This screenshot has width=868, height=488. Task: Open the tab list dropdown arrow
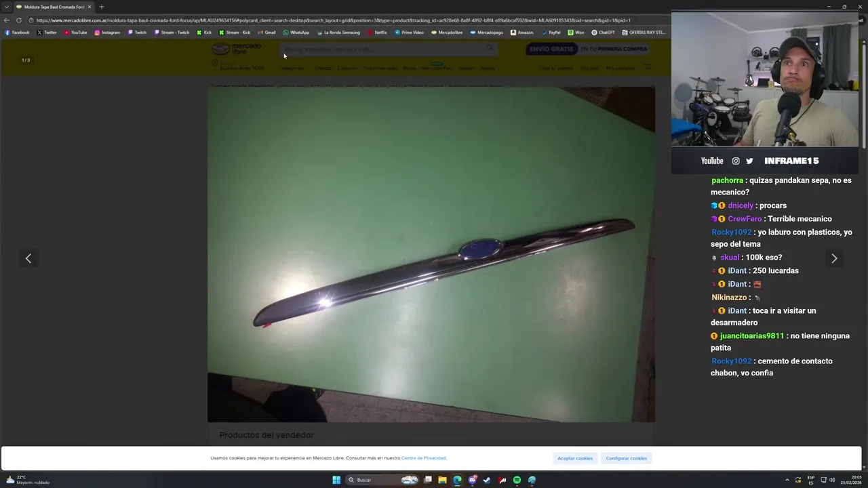7,7
